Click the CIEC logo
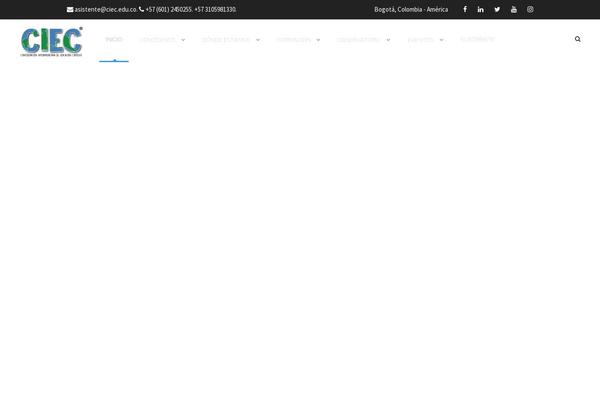600x400 pixels. click(51, 41)
